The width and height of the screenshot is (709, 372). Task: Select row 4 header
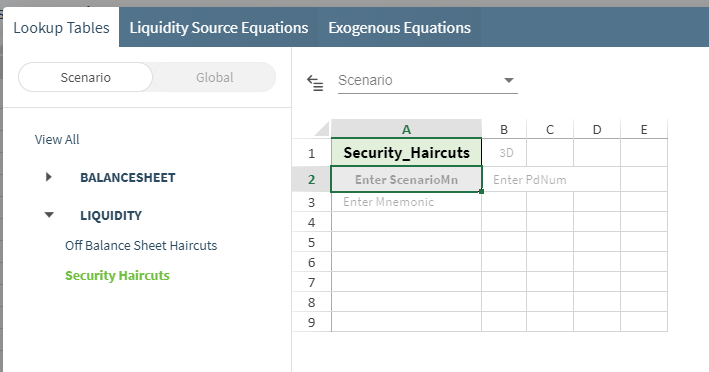point(312,222)
